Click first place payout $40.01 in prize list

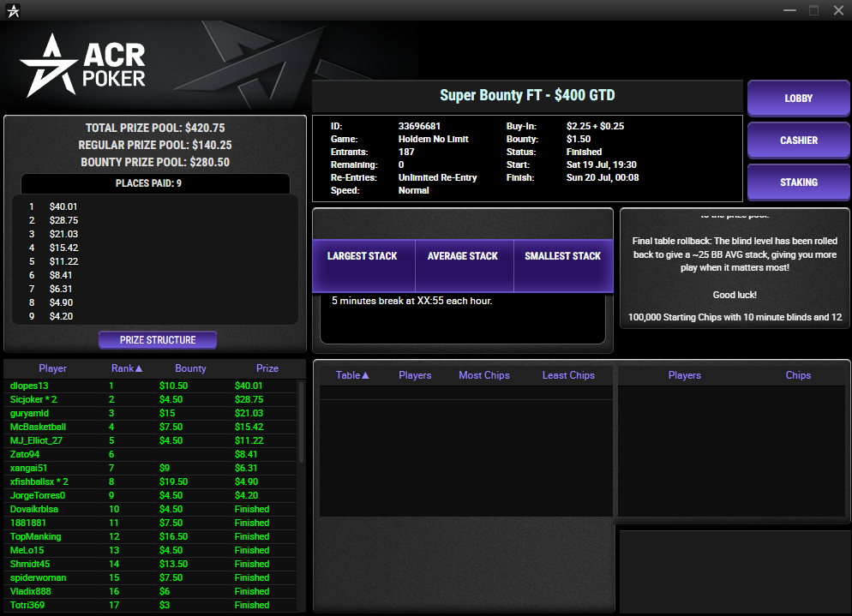[63, 206]
